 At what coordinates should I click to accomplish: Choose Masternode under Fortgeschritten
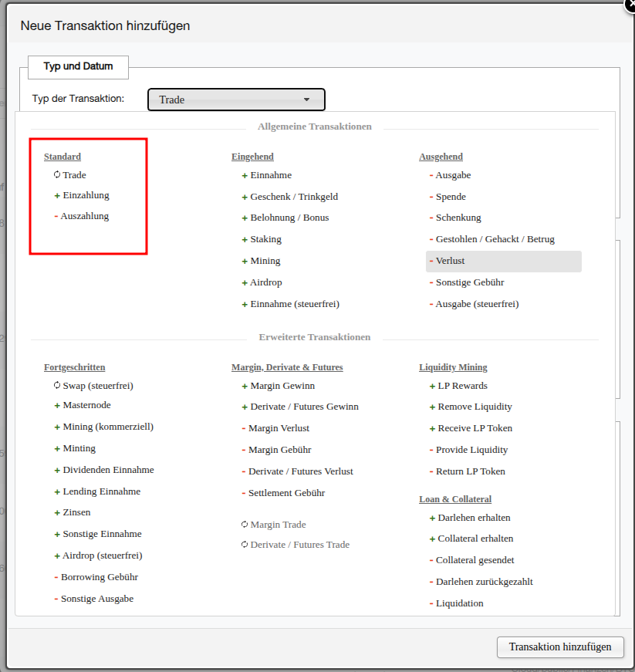coord(86,405)
